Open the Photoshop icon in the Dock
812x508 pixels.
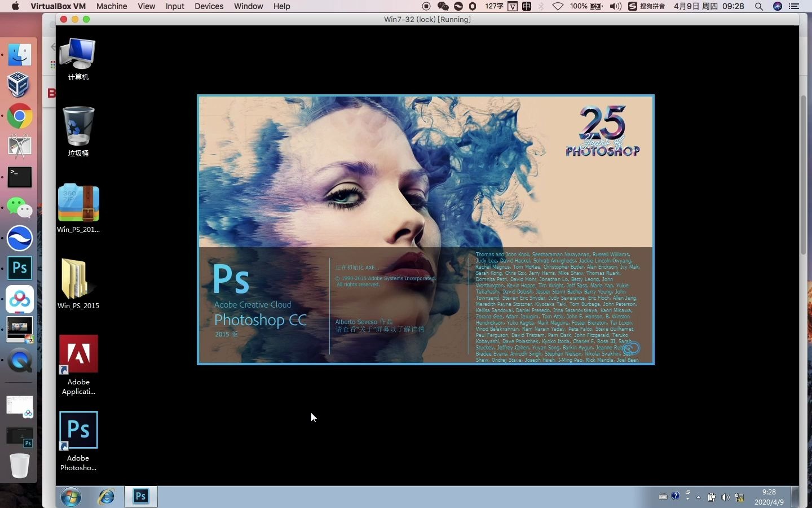coord(19,268)
